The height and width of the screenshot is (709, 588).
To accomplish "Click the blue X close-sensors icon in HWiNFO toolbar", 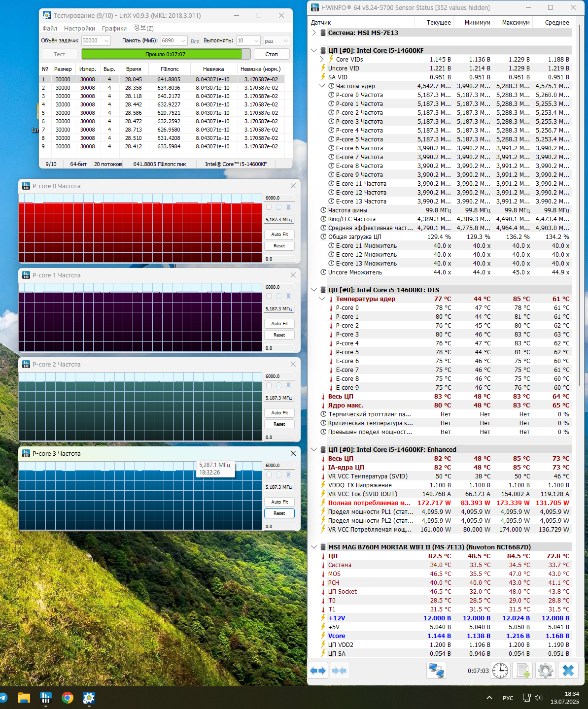I will (568, 671).
